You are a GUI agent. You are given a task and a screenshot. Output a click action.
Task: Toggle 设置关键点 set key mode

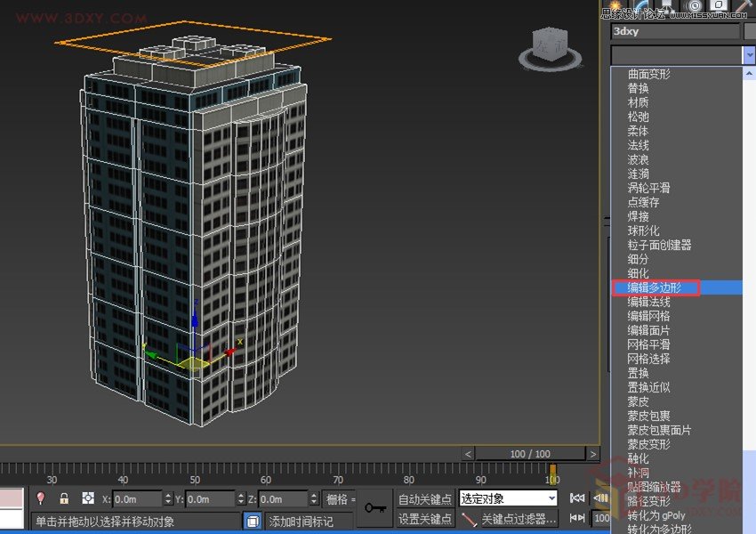(x=425, y=519)
